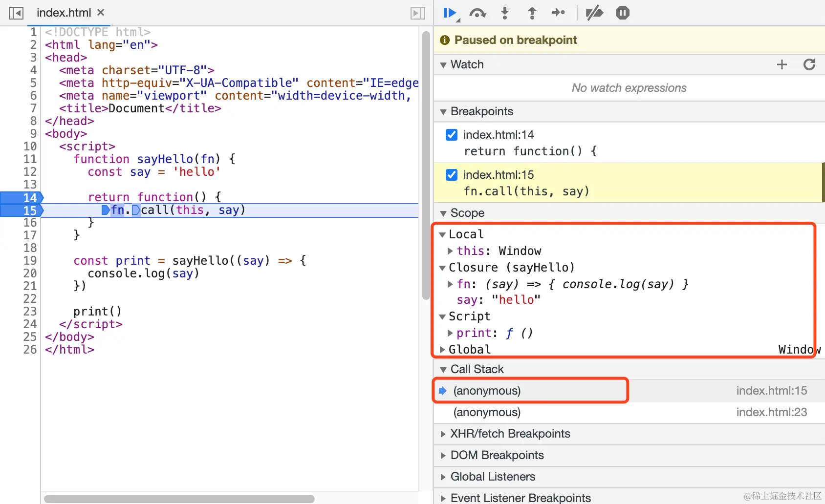Expand Global Listeners section

click(443, 477)
